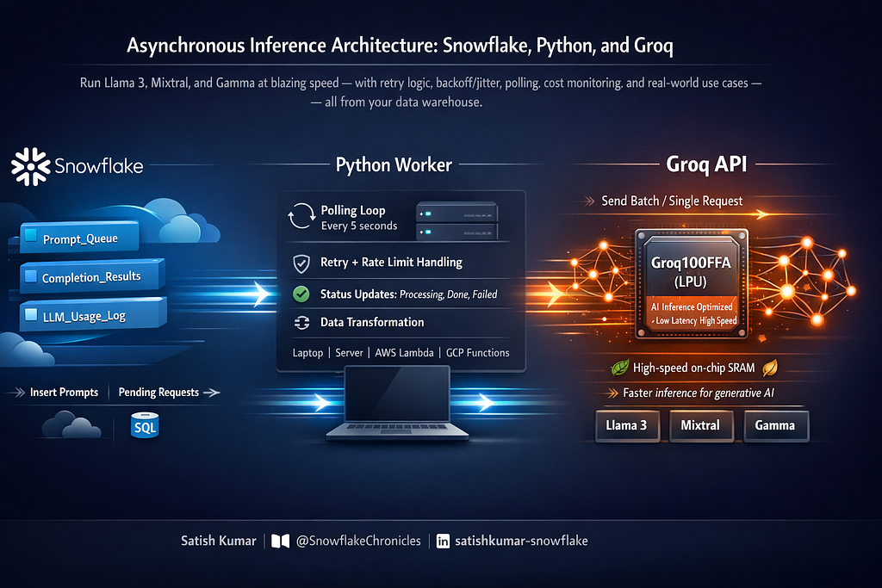Click the Laptop deployment option
882x588 pixels.
(307, 353)
